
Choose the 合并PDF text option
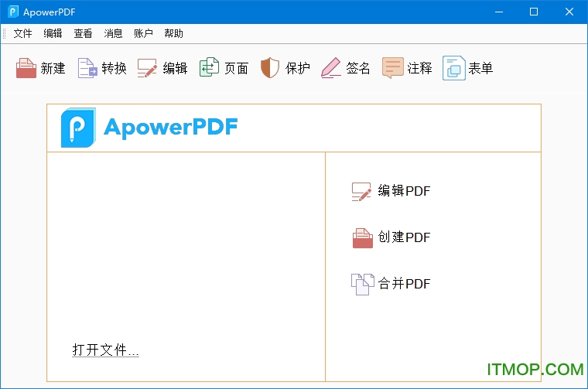(x=404, y=284)
